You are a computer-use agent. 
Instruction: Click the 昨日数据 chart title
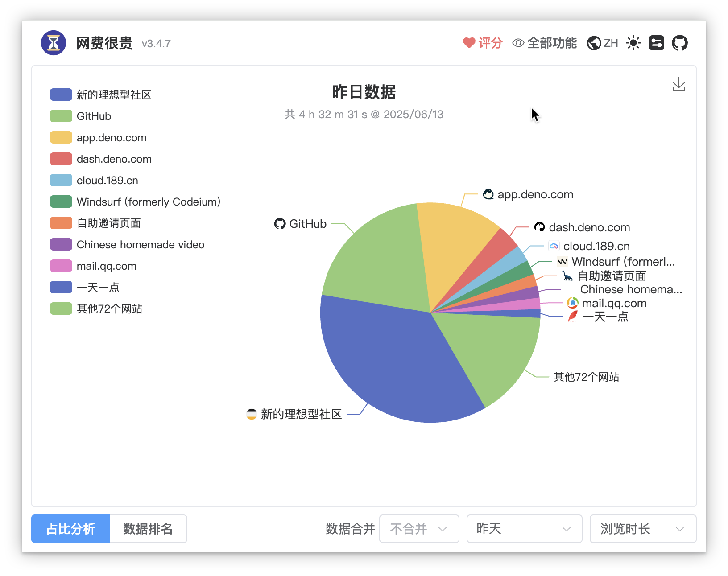tap(364, 92)
